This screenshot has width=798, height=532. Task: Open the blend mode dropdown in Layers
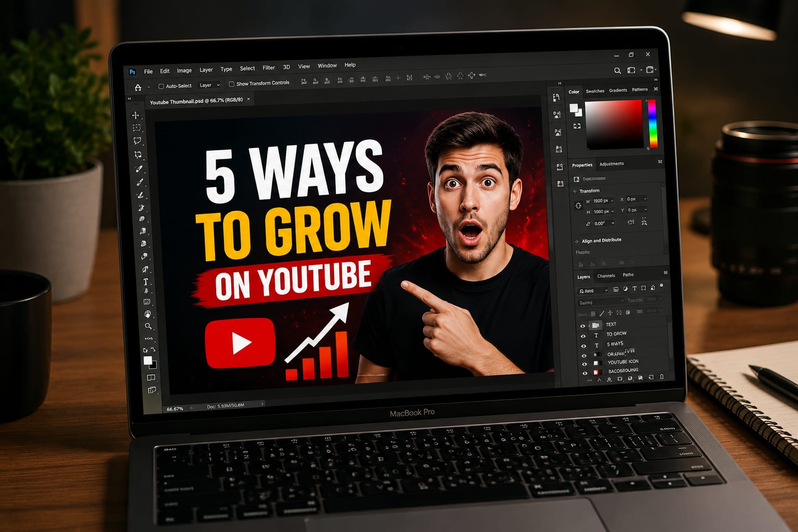pyautogui.click(x=601, y=302)
